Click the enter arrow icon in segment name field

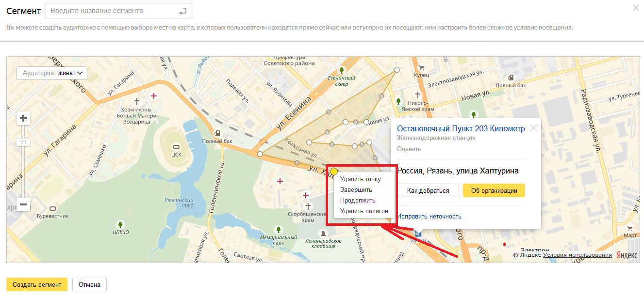coord(182,11)
